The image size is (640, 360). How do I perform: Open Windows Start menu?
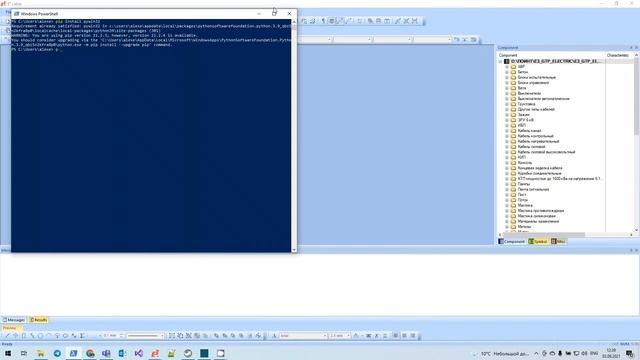click(x=8, y=353)
